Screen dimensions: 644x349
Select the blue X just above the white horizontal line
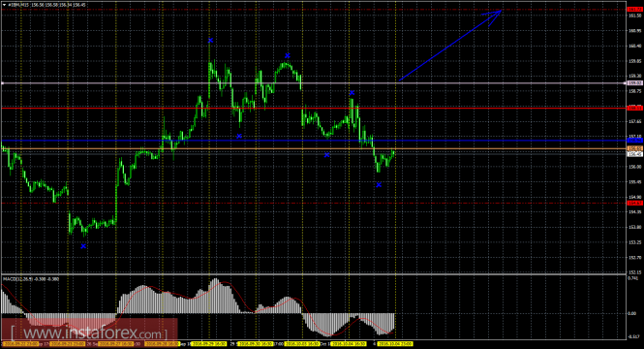pyautogui.click(x=352, y=93)
